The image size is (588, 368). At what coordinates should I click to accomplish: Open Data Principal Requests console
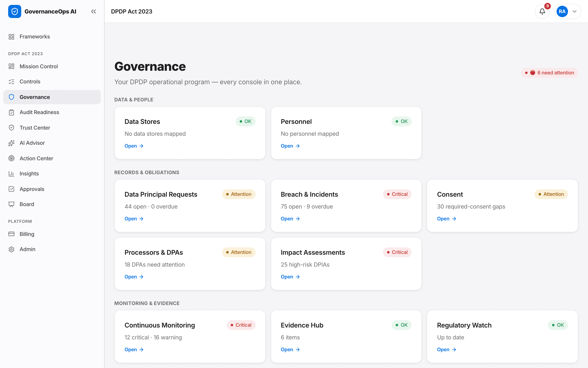tap(134, 219)
